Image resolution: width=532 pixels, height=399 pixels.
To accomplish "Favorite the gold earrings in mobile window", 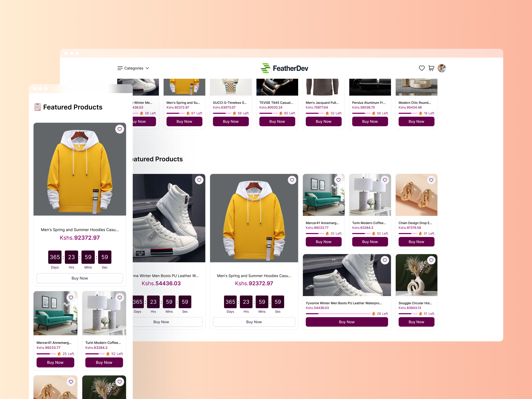I will pos(71,382).
